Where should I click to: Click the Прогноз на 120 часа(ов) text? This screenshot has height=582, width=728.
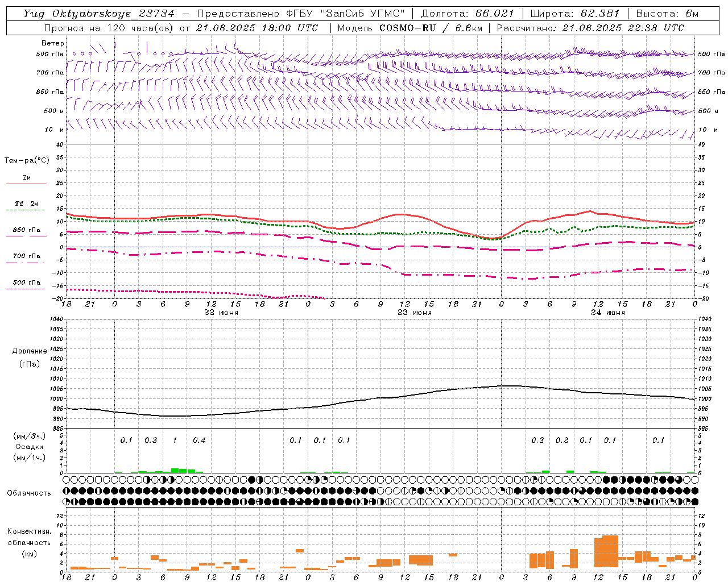click(109, 28)
